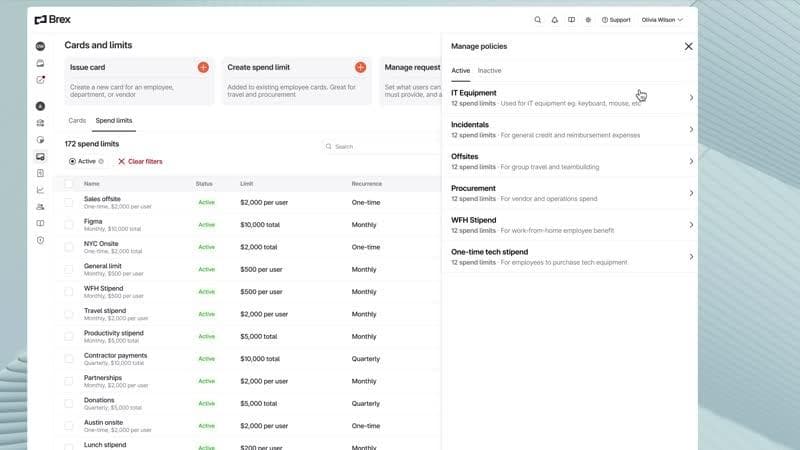Open the Support link

(616, 20)
